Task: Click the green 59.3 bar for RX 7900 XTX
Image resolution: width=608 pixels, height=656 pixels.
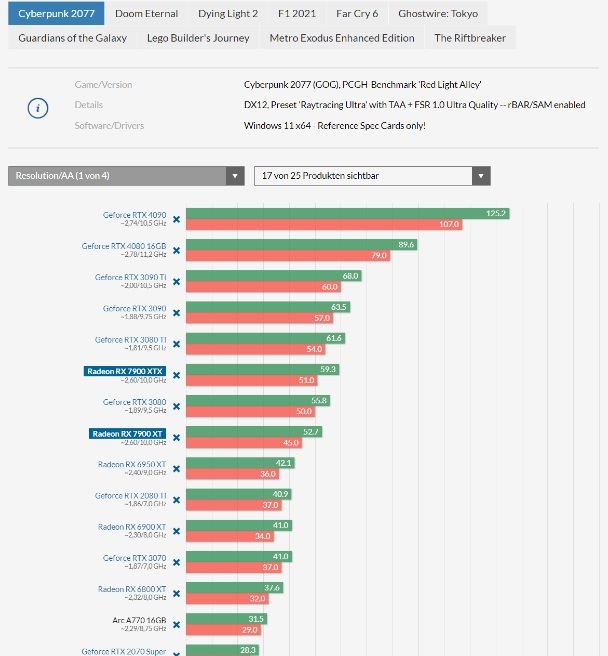Action: (262, 369)
